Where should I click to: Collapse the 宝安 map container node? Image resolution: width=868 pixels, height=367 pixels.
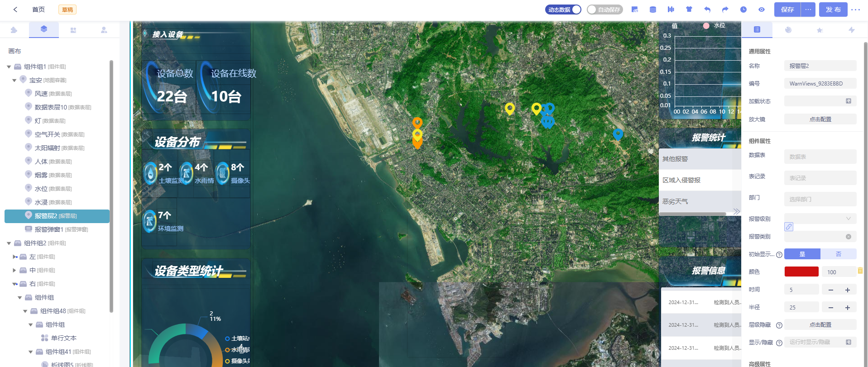[14, 81]
